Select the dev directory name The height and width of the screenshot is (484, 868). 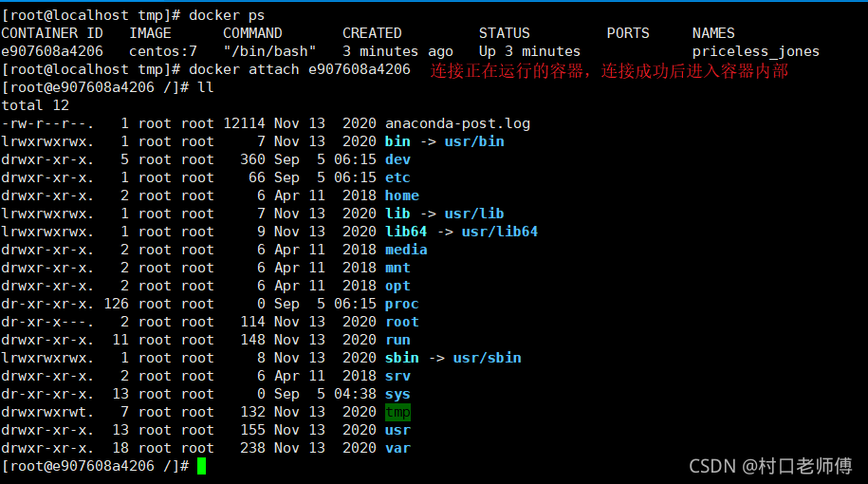coord(398,159)
